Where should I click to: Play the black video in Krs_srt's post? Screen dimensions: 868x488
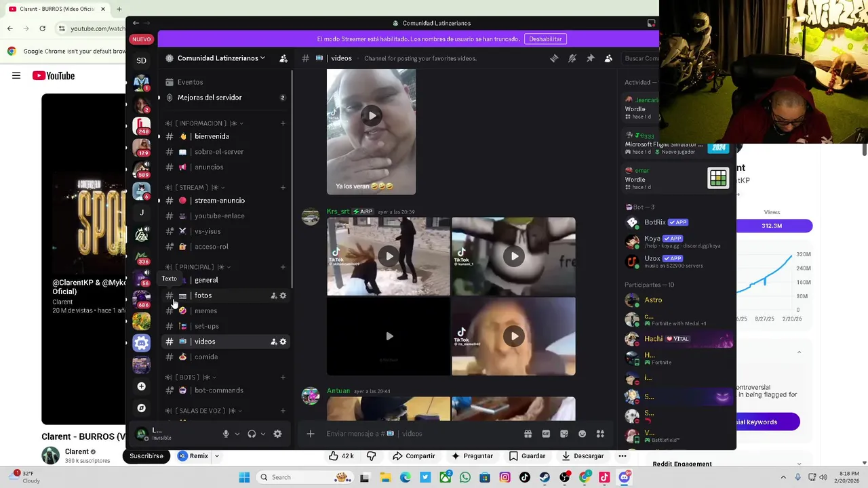point(389,336)
